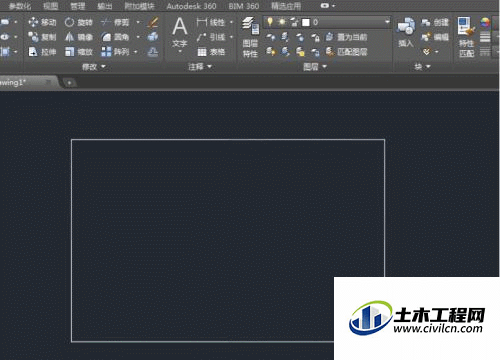Click the large Text (文字) A icon
Viewport: 500px width, 360px height.
180,27
